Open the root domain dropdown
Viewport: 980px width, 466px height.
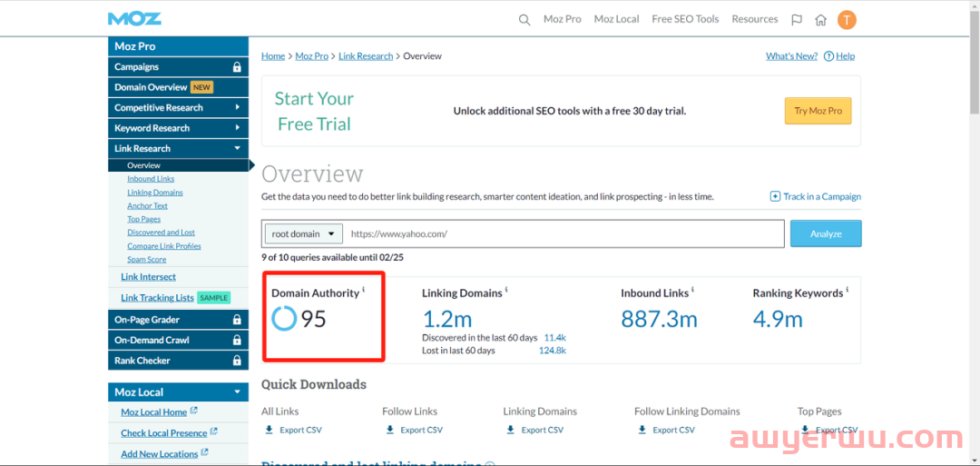304,234
